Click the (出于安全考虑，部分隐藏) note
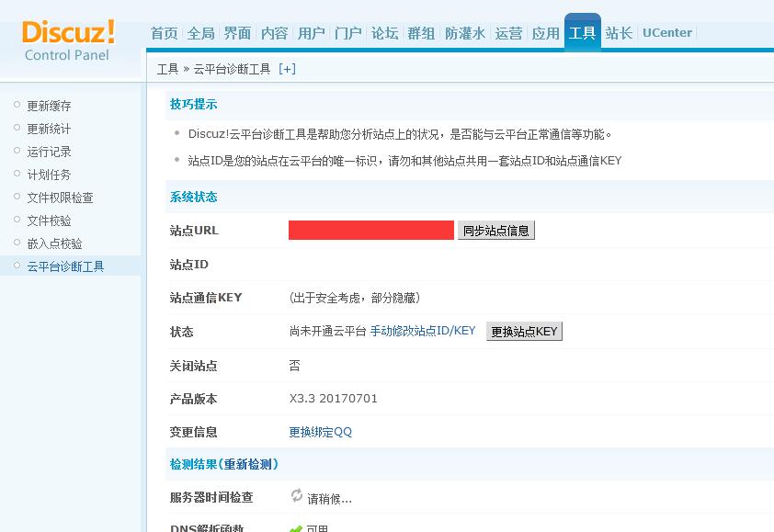 [x=355, y=298]
